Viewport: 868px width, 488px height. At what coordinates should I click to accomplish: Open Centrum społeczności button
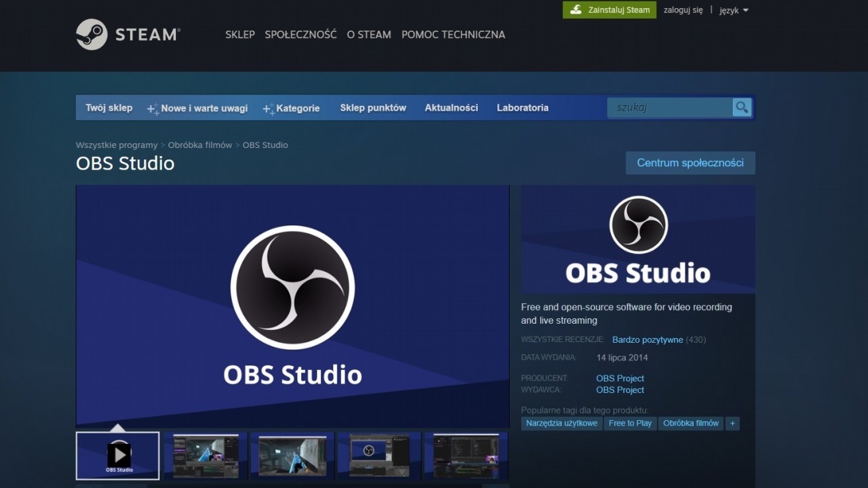point(690,163)
